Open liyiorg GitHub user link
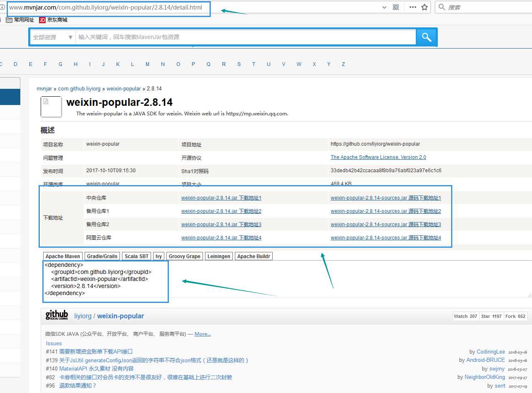Image resolution: width=532 pixels, height=393 pixels. click(x=83, y=316)
